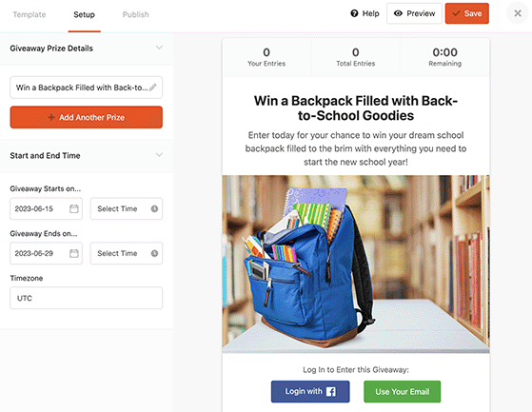This screenshot has height=412, width=532.
Task: Click the X close builder icon
Action: [x=518, y=13]
